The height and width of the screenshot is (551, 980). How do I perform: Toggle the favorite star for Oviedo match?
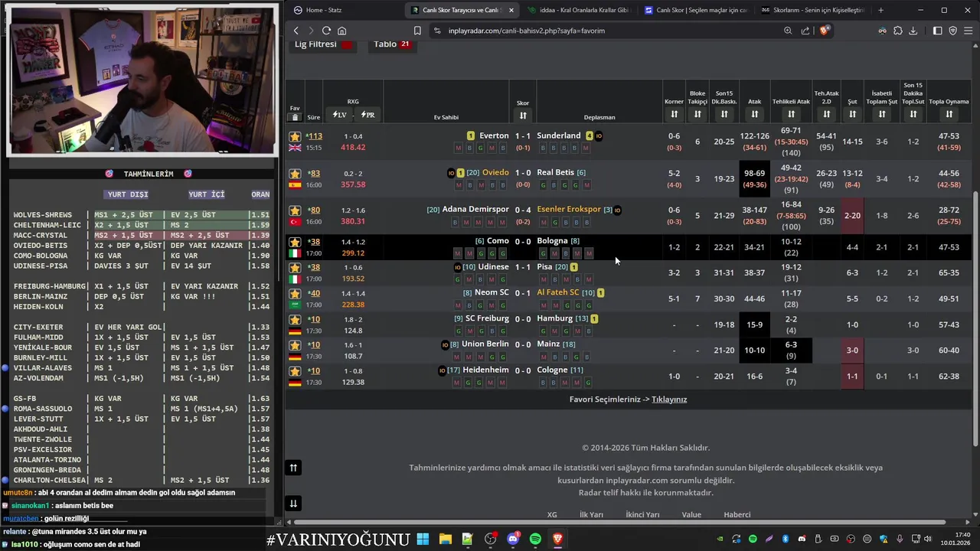pyautogui.click(x=295, y=174)
